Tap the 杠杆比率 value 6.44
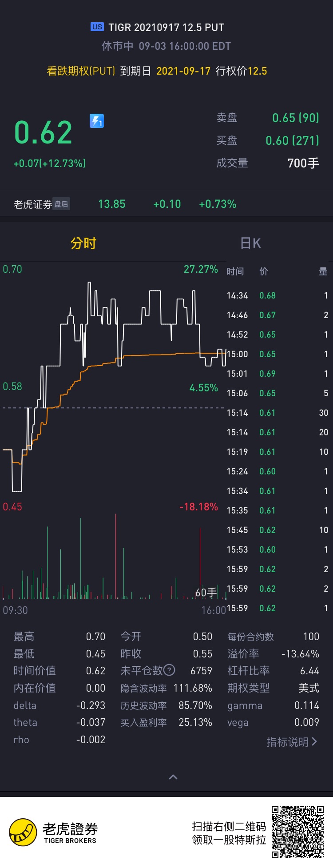 309,671
